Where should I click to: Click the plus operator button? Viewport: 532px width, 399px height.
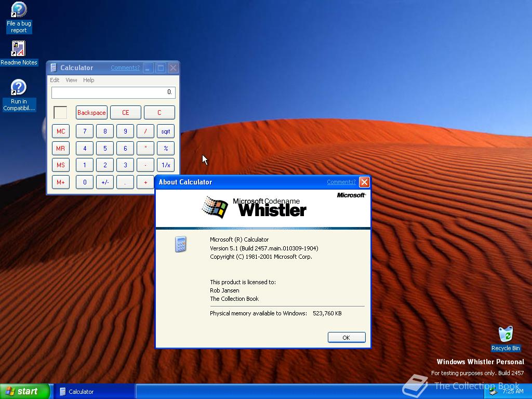click(145, 182)
